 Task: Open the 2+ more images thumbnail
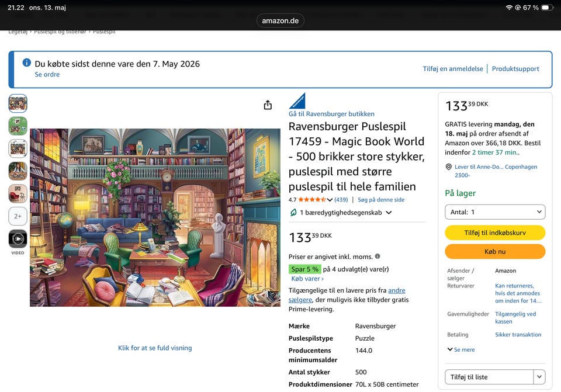coord(18,216)
